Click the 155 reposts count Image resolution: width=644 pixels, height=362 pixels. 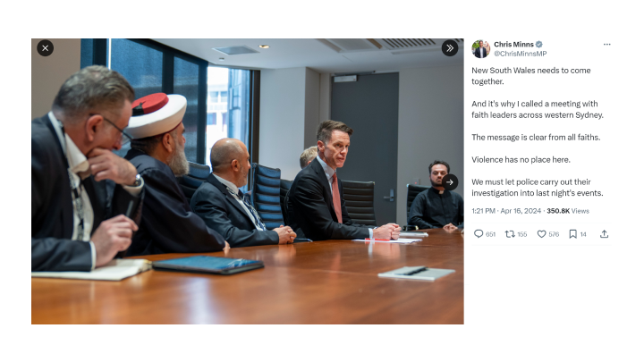point(522,234)
